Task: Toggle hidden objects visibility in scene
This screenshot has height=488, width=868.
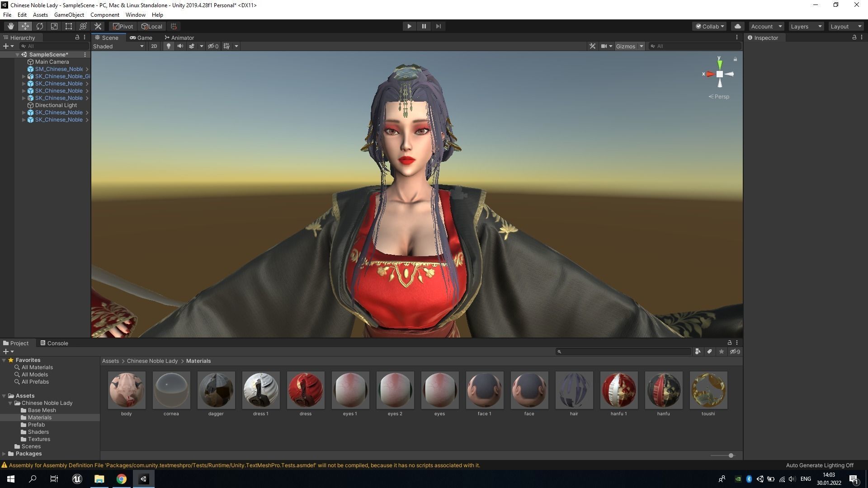Action: 213,46
